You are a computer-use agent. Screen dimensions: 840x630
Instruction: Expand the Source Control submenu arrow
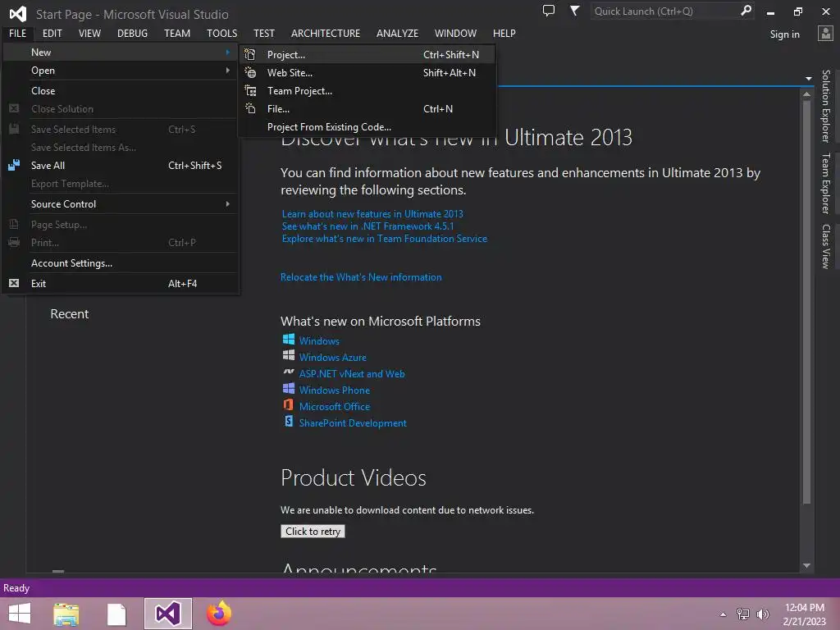click(228, 203)
